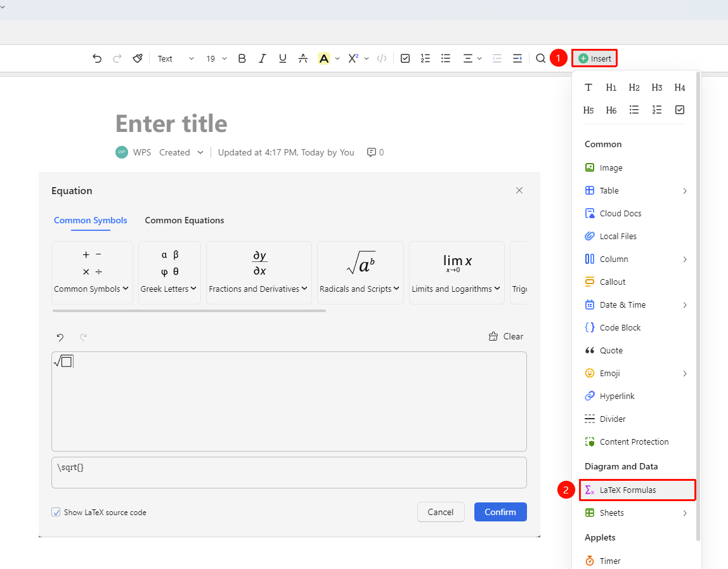Toggle bold formatting
Viewport: 728px width, 569px height.
pos(242,58)
